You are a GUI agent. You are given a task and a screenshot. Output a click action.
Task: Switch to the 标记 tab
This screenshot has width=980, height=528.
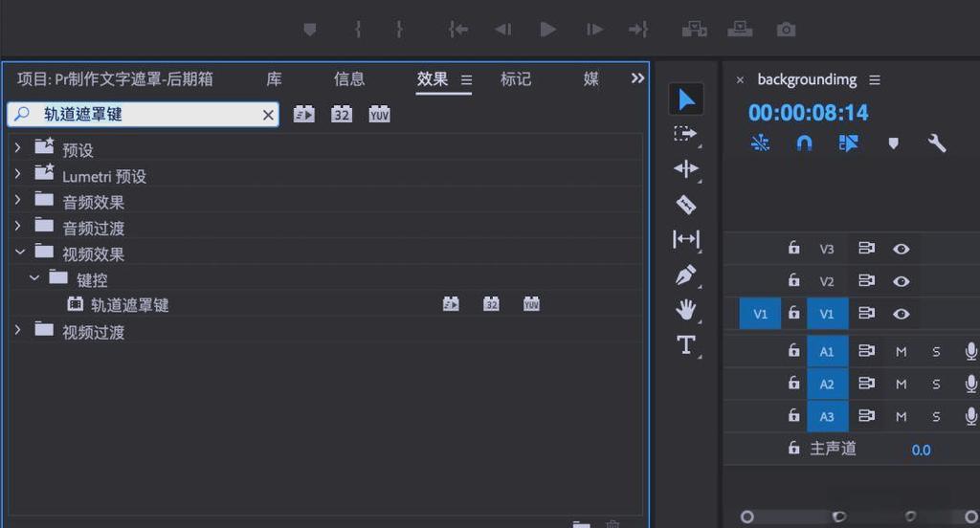pos(516,78)
